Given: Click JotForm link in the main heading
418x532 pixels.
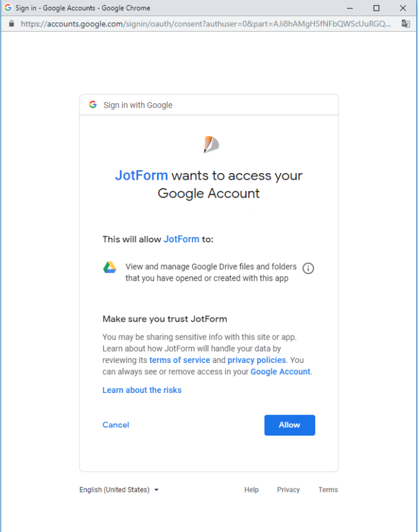Looking at the screenshot, I should click(x=142, y=176).
